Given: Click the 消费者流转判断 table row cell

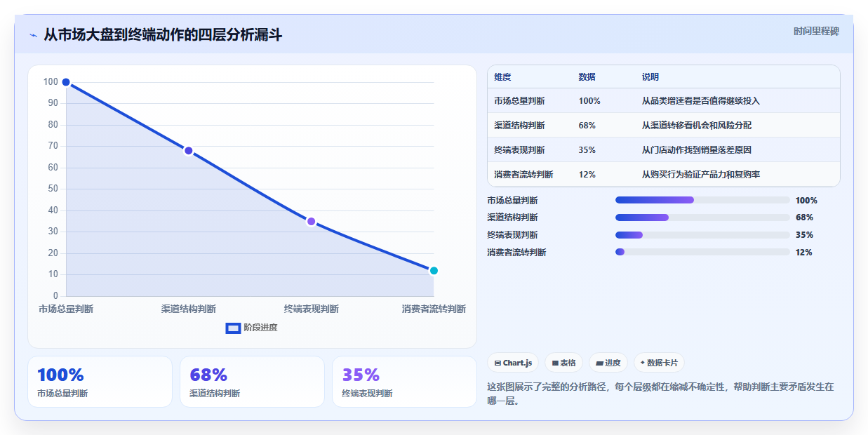Looking at the screenshot, I should 523,175.
